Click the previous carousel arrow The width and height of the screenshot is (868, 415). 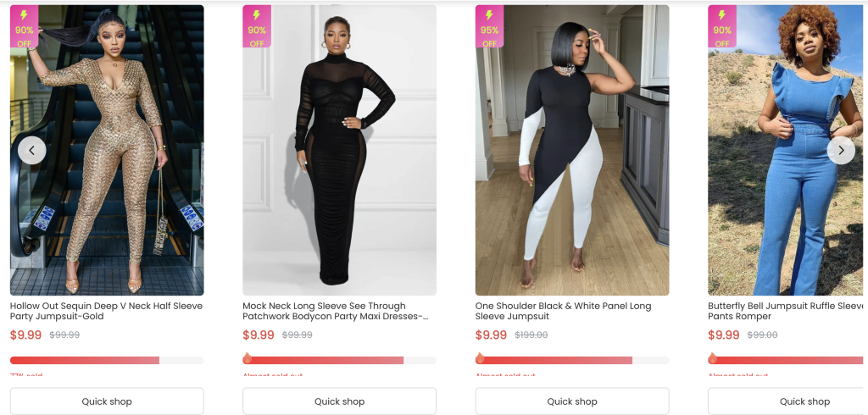click(32, 150)
